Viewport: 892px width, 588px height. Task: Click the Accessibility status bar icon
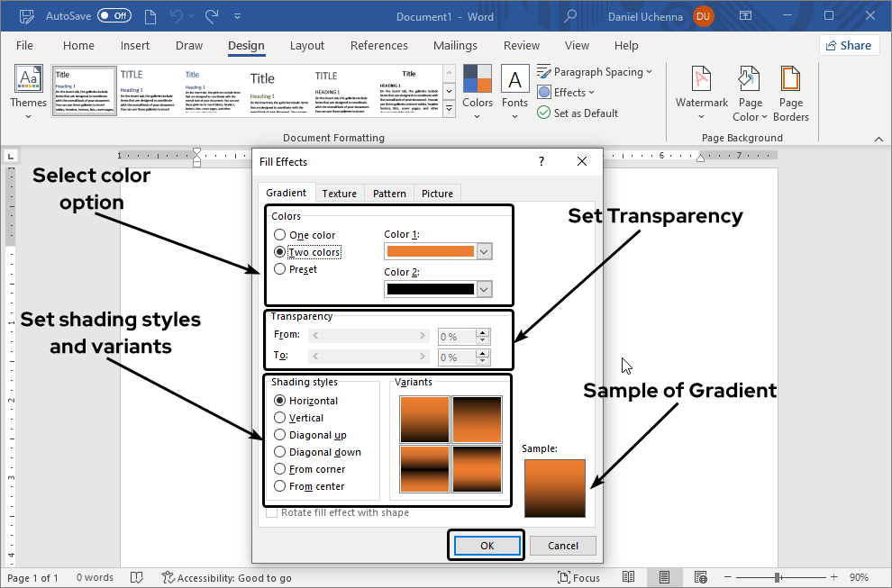pos(168,578)
